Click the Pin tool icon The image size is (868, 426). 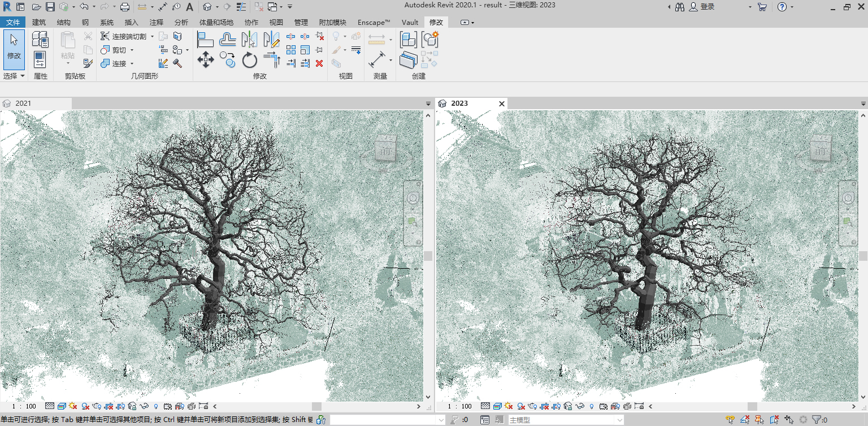[319, 50]
